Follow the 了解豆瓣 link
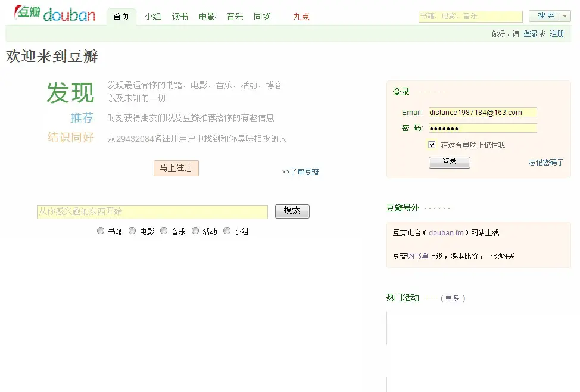Viewport: 580px width, 392px height. click(301, 172)
